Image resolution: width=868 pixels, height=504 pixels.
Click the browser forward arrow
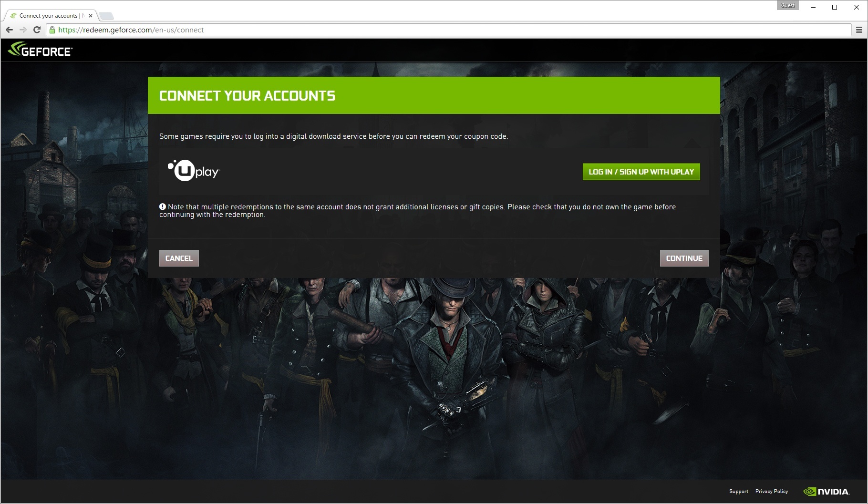tap(23, 30)
